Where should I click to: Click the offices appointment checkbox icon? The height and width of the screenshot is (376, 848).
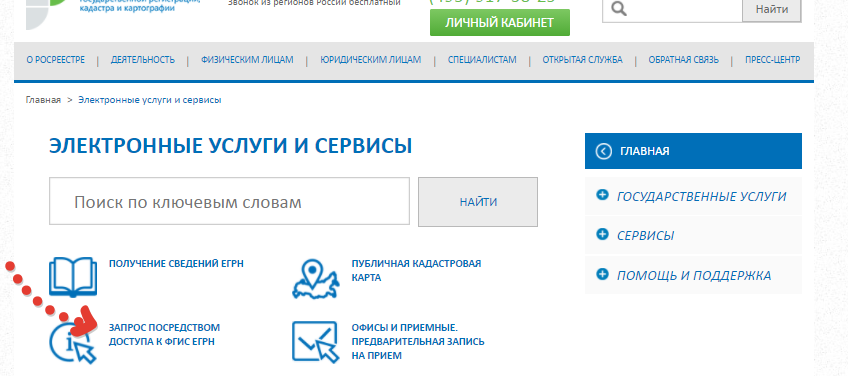[316, 342]
